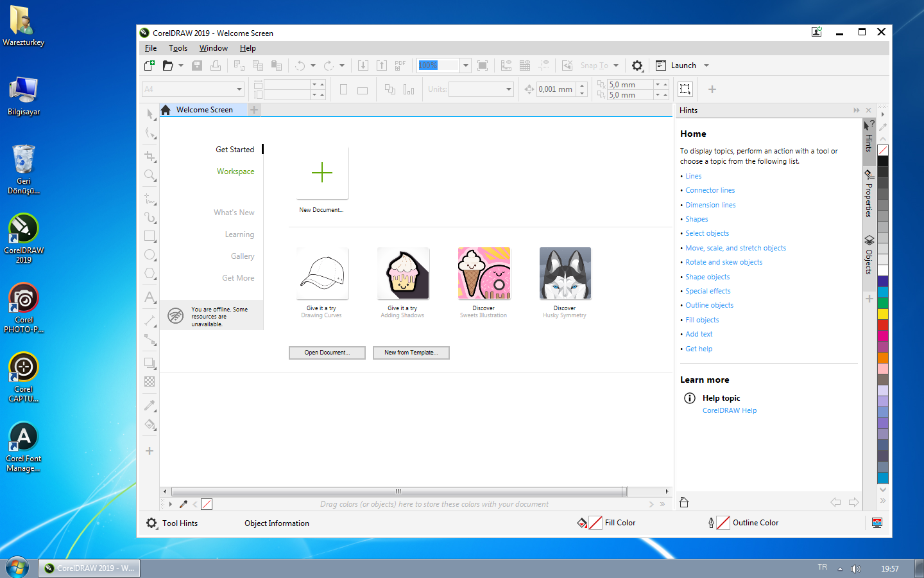Click the Save disk icon

[x=197, y=66]
